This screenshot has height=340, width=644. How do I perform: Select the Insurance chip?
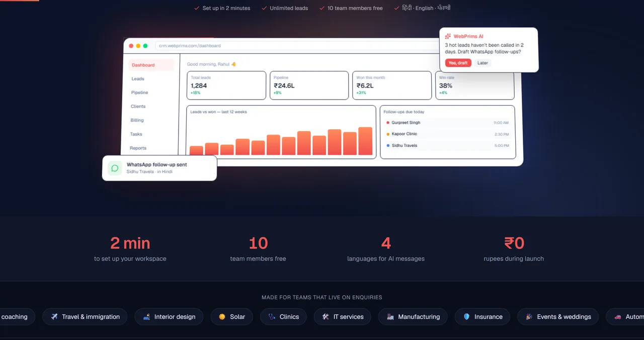482,317
